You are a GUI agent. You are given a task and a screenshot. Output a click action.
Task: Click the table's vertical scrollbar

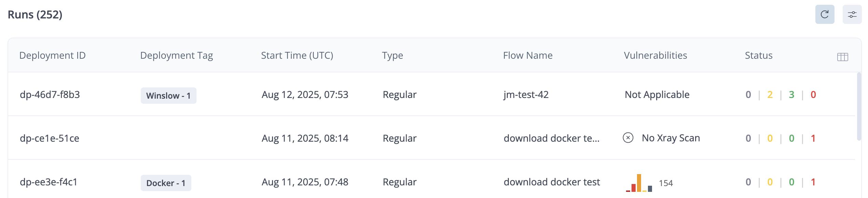859,107
